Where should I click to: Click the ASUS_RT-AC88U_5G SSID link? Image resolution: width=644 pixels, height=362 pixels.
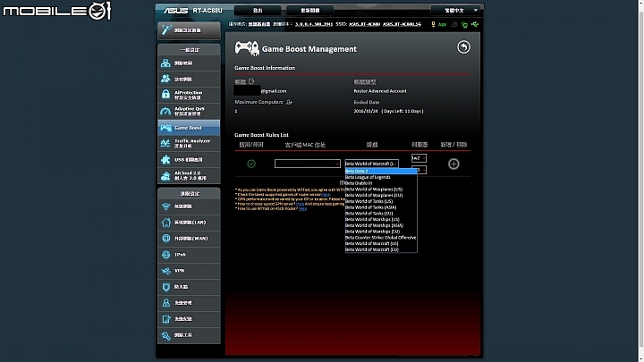coord(402,24)
